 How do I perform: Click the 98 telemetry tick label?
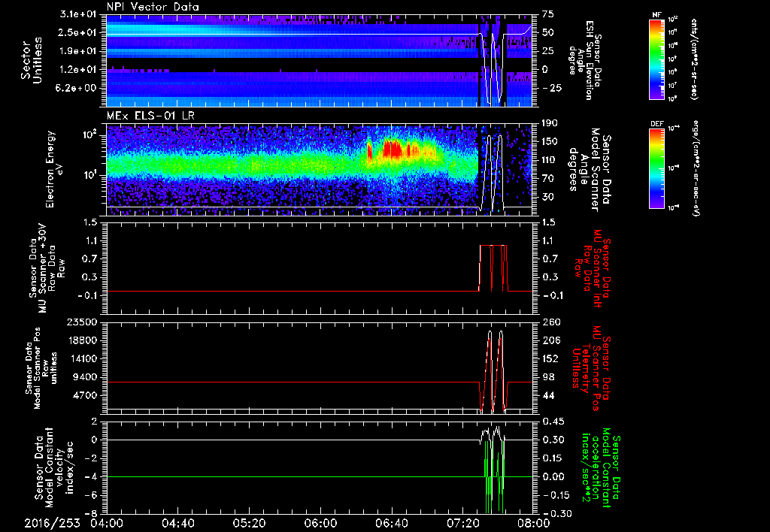(x=549, y=377)
